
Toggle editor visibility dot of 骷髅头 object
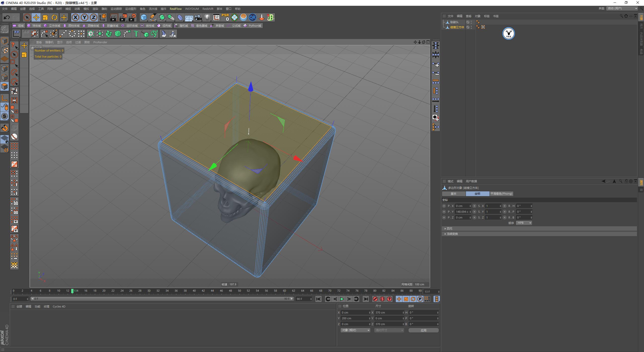[471, 21]
